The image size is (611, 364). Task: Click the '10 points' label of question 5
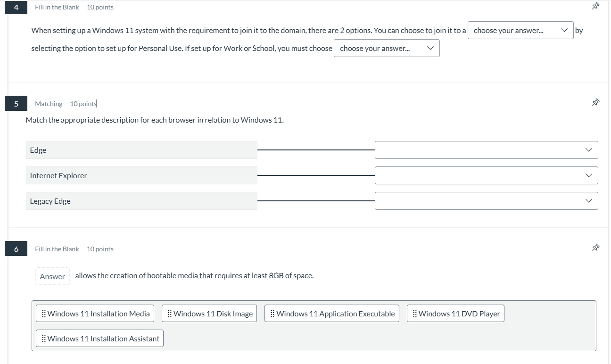83,104
